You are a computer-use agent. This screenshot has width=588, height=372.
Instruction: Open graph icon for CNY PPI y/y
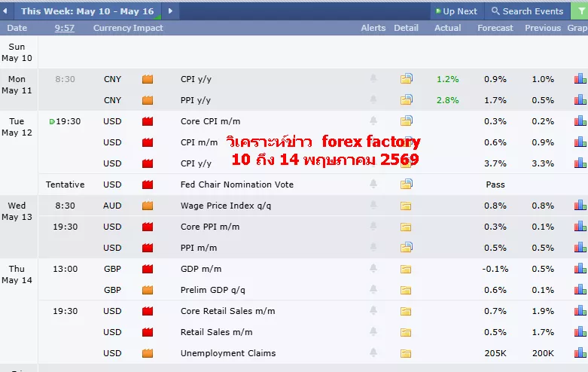pyautogui.click(x=580, y=99)
